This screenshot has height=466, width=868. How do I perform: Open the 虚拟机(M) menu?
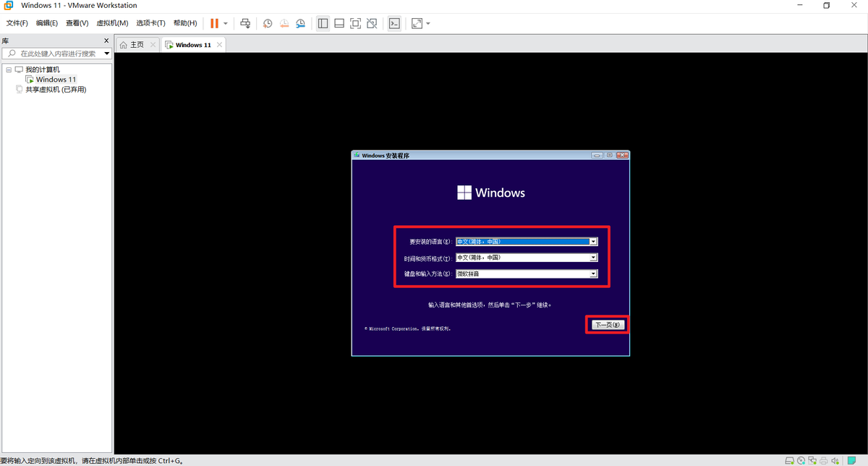(x=112, y=23)
